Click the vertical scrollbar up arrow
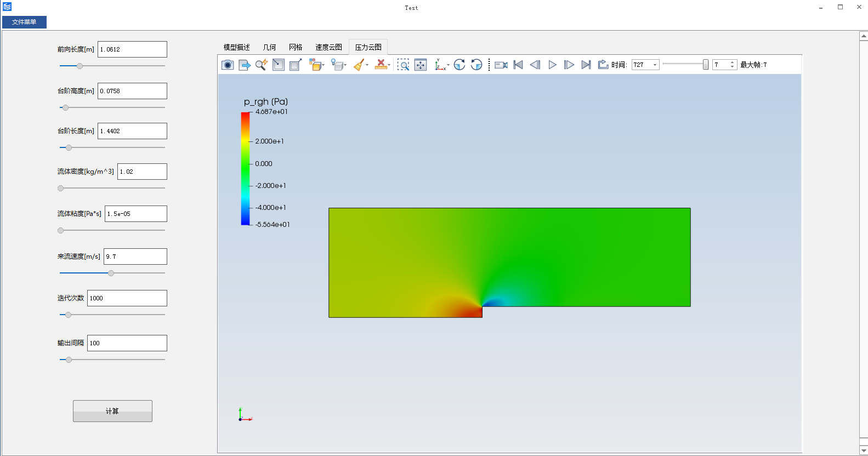Viewport: 868px width, 456px height. [864, 36]
